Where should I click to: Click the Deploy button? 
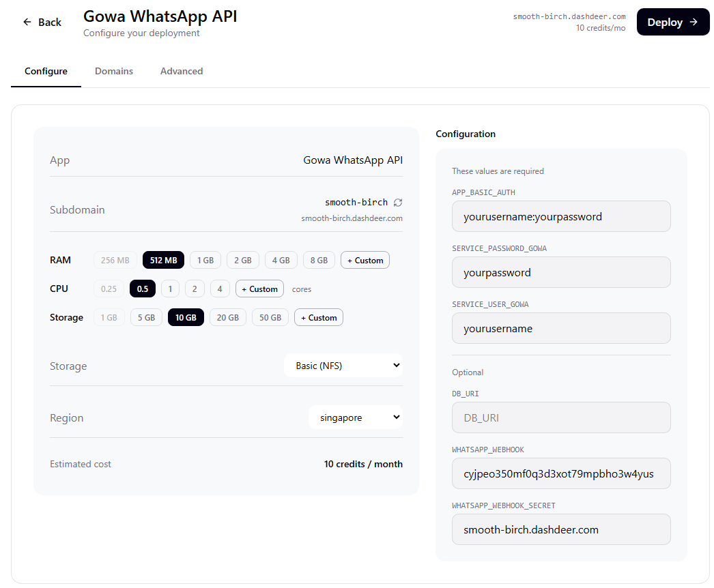click(672, 22)
